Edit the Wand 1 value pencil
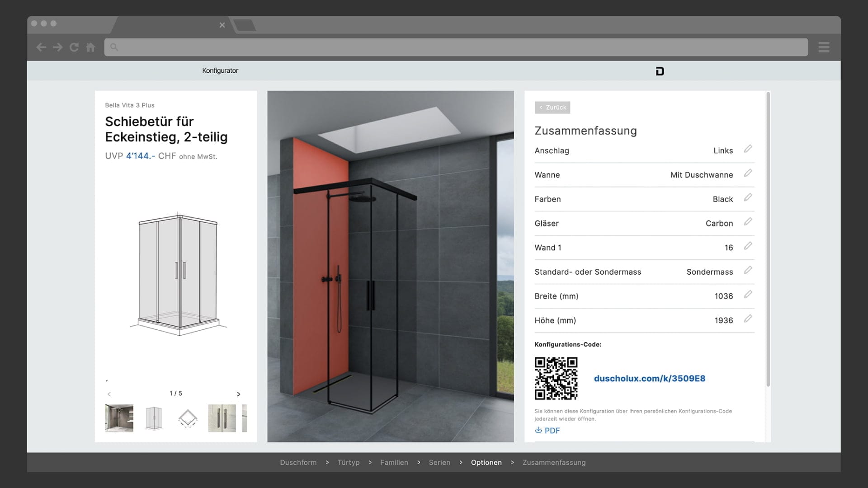This screenshot has height=488, width=868. 748,246
